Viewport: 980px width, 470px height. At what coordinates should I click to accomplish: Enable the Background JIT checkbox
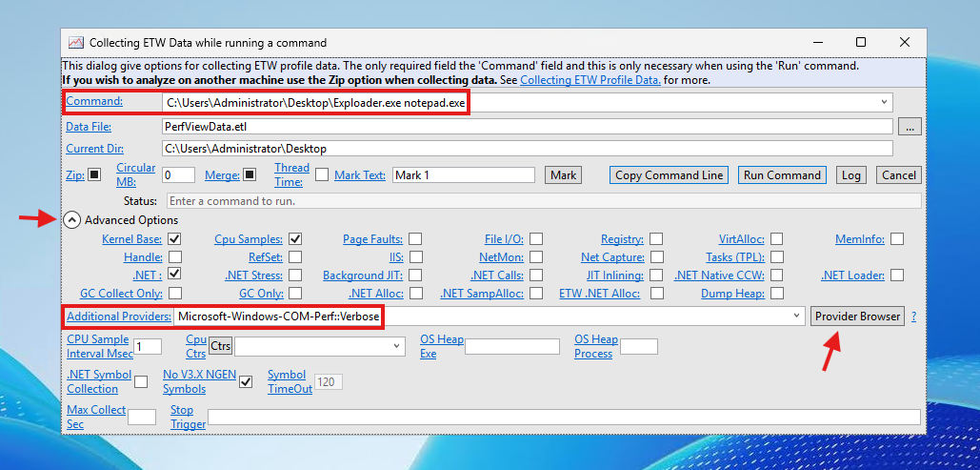coord(415,276)
